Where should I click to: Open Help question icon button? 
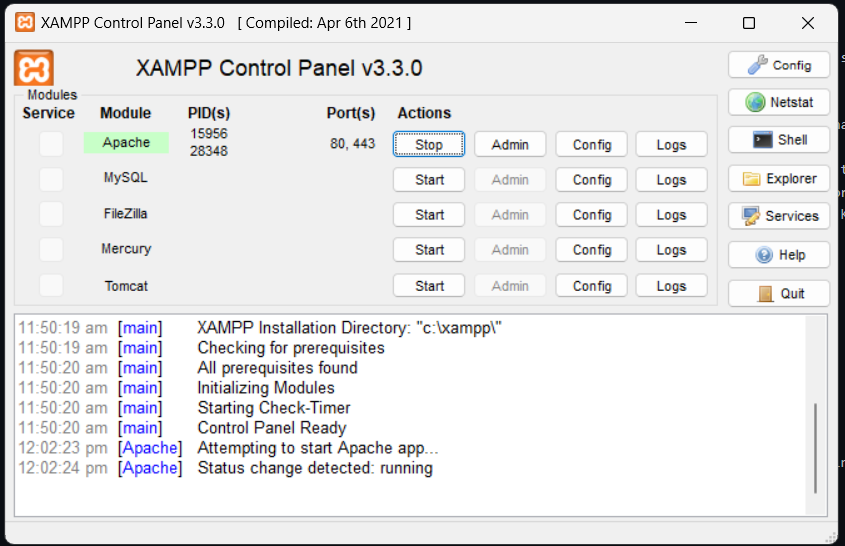[x=779, y=254]
